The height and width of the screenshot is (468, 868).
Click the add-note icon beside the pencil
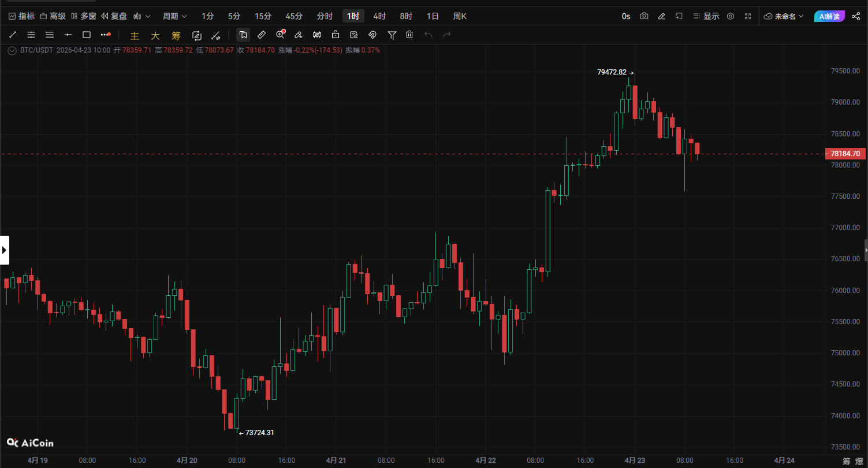(x=679, y=16)
